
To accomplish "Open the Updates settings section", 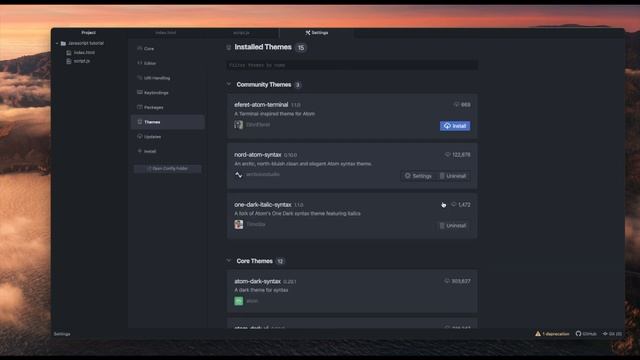I will click(167, 137).
